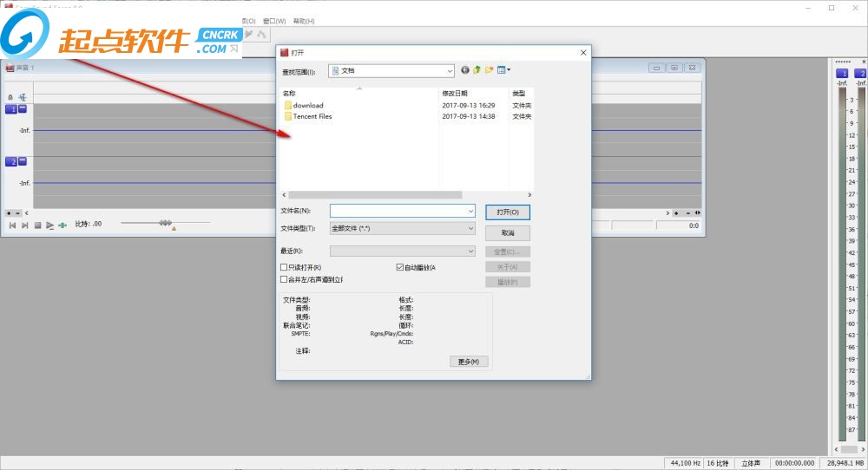Minimize the sound data window
The width and height of the screenshot is (868, 470).
coord(656,68)
